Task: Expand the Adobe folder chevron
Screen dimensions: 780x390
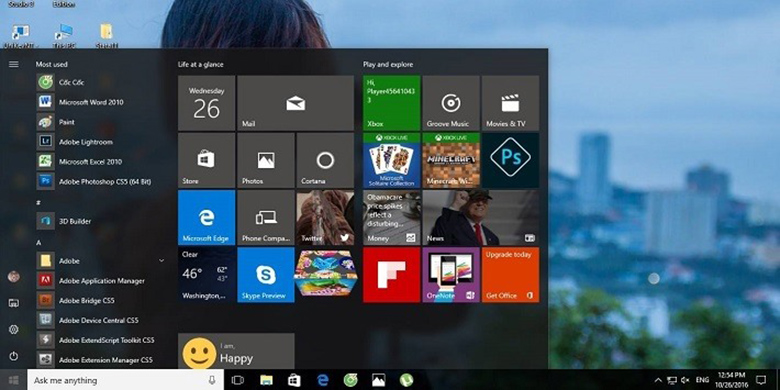Action: [x=161, y=261]
